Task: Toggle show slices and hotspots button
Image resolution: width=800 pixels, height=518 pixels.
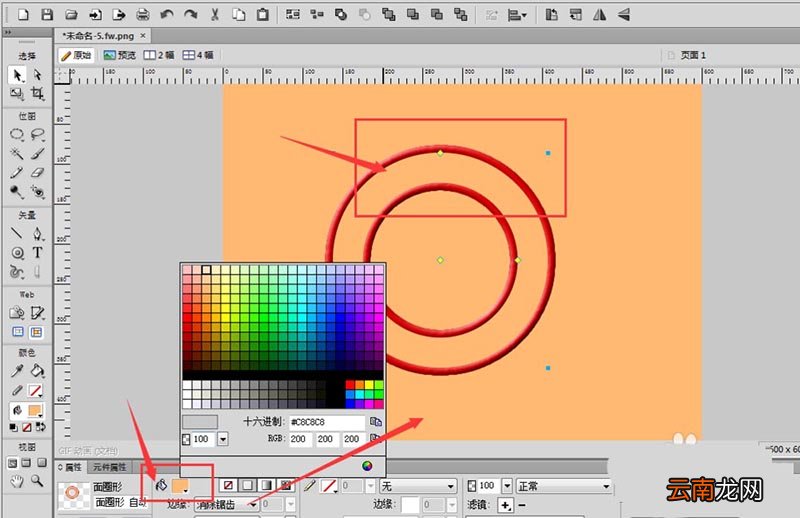Action: (x=36, y=332)
